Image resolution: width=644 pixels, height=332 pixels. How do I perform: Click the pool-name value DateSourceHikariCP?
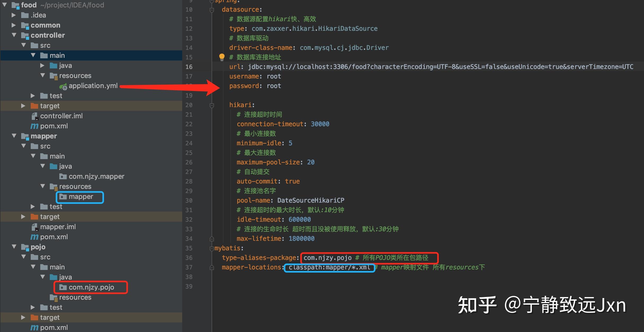311,200
